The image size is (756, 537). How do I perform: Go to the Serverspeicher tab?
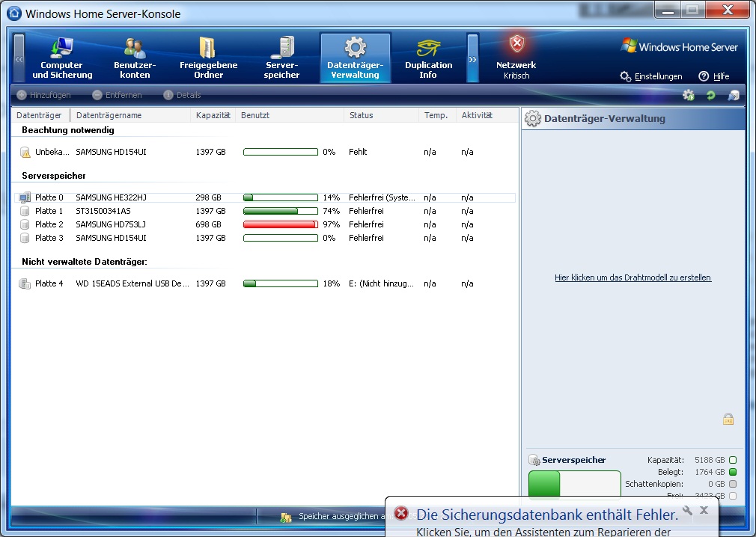(281, 58)
